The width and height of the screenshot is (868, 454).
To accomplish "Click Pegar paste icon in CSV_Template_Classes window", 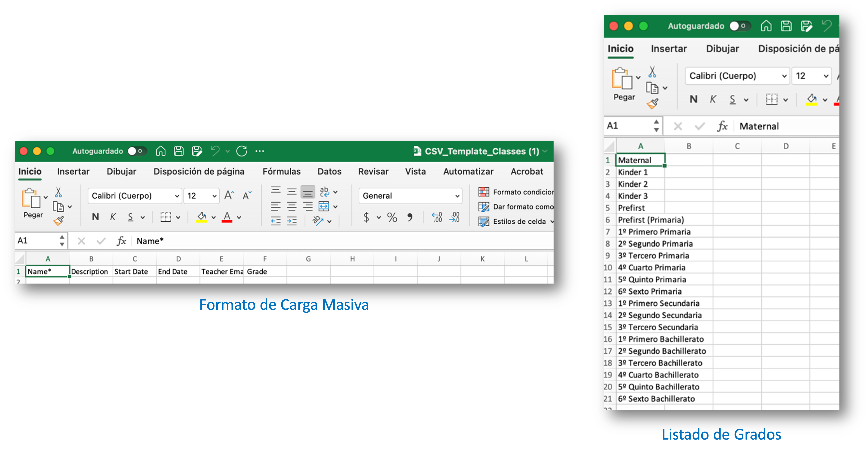I will tap(31, 198).
